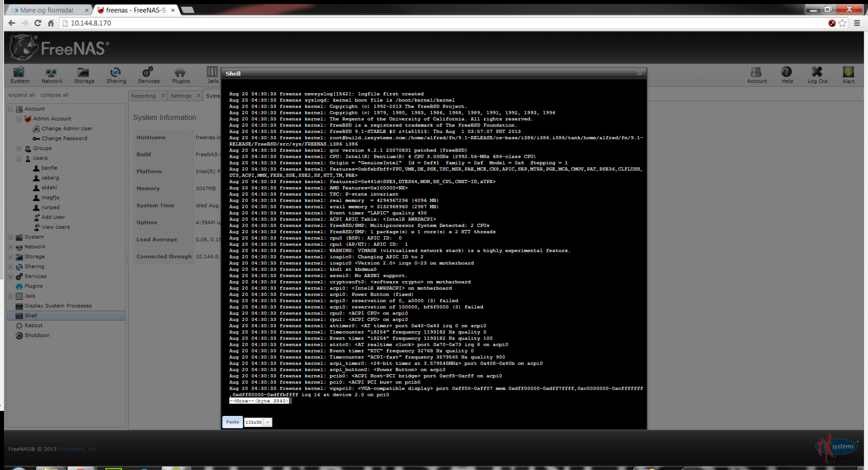Open the Storage toolbar icon

(x=84, y=75)
